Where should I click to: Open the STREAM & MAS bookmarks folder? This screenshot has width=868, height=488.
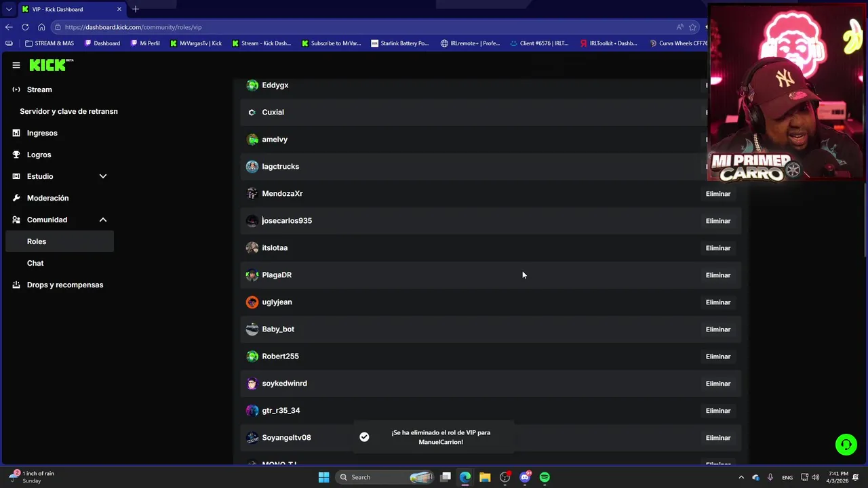pyautogui.click(x=49, y=43)
